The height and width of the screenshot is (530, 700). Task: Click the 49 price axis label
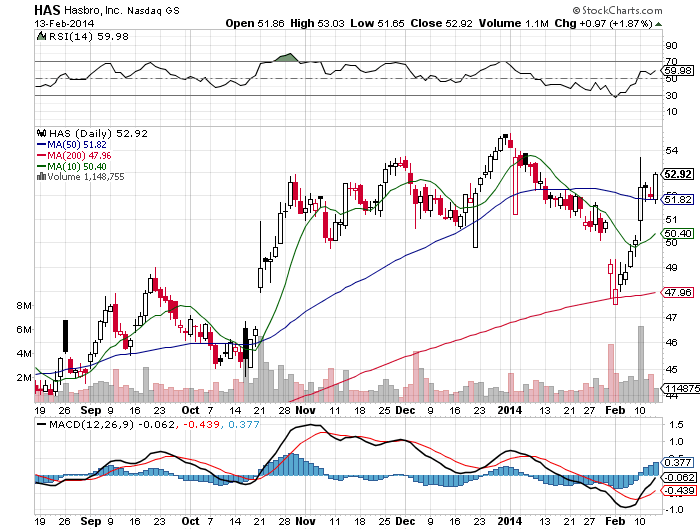[671, 267]
